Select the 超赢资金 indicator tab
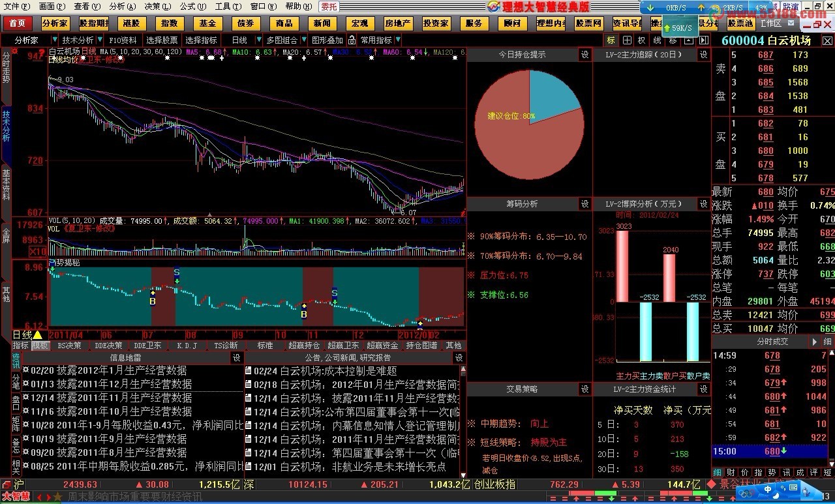Viewport: 835px width, 504px height. click(x=382, y=346)
